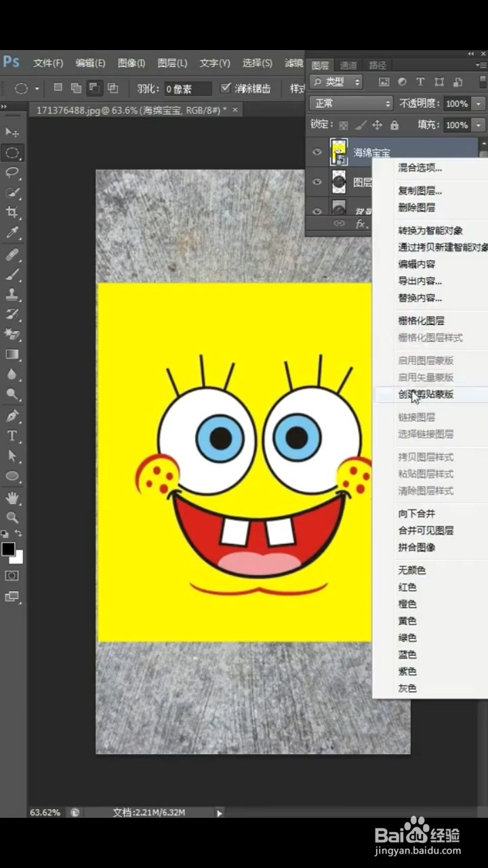This screenshot has height=868, width=488.
Task: Select the Ellipse shape tool
Action: pos(12,476)
